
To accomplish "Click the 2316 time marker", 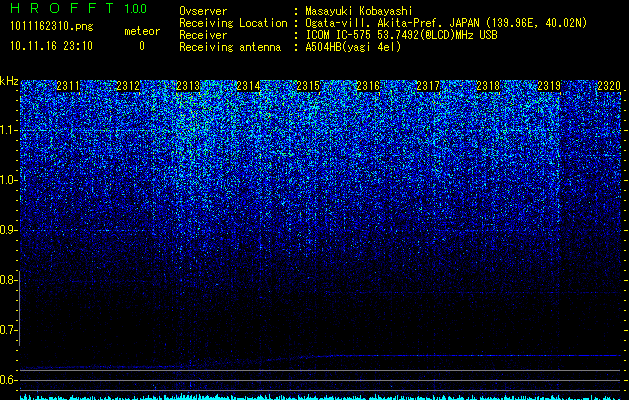I will [x=368, y=85].
